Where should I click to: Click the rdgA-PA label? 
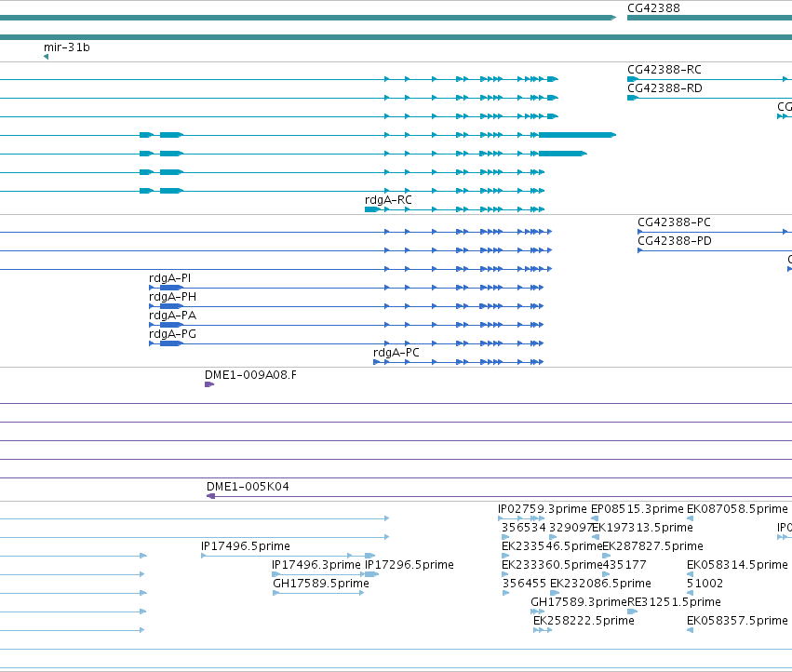(x=172, y=316)
